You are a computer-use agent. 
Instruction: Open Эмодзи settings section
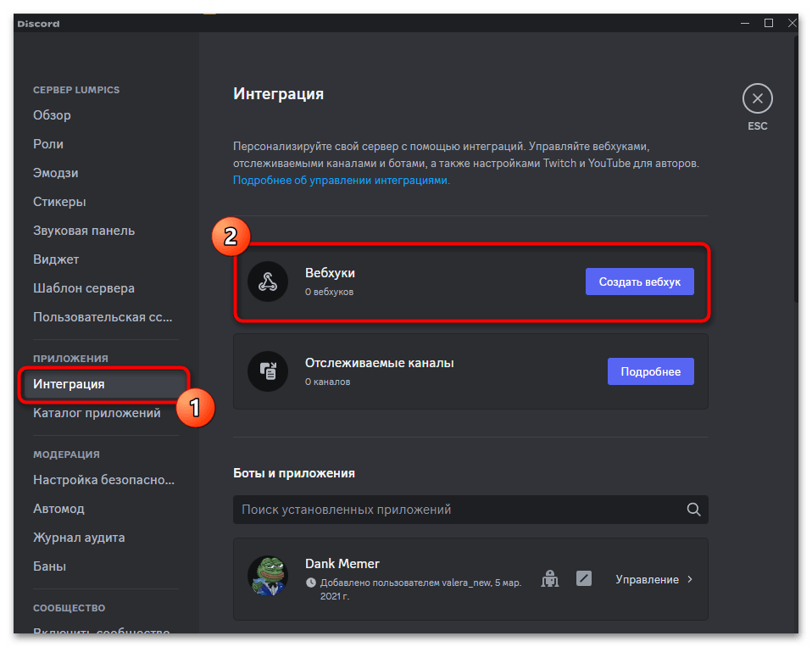(x=55, y=173)
